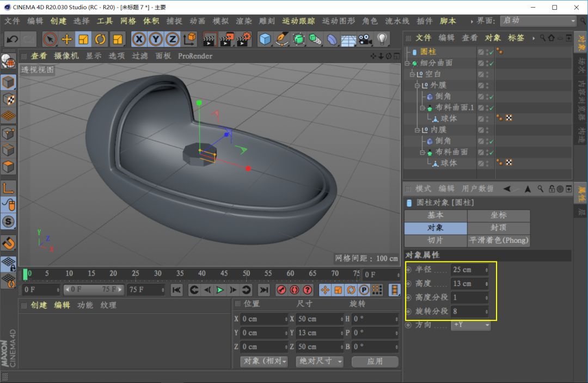Click frame 50 on the timeline ruler
The image size is (588, 383).
(246, 273)
